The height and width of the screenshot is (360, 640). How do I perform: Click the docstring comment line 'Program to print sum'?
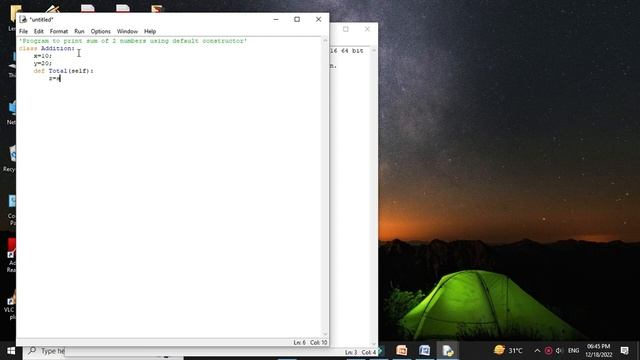click(133, 41)
